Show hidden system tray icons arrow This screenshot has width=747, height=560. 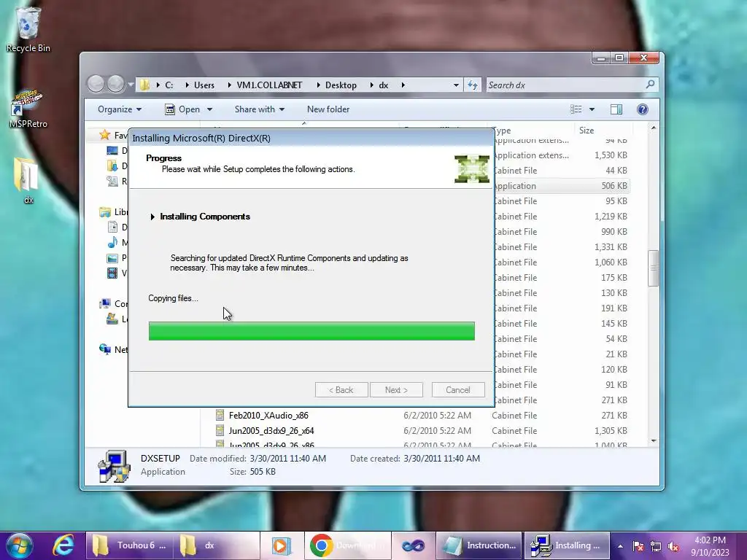(620, 546)
